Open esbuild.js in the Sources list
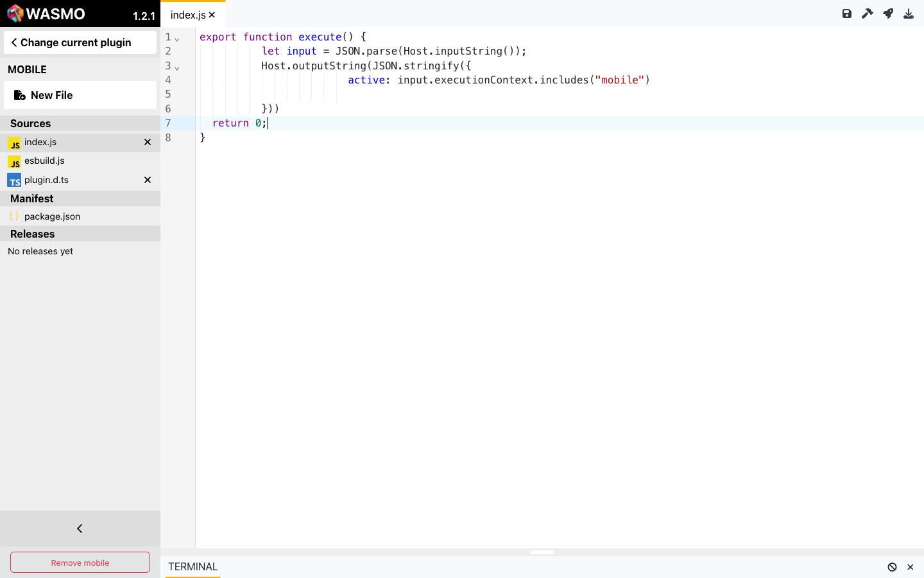The image size is (924, 578). (44, 161)
